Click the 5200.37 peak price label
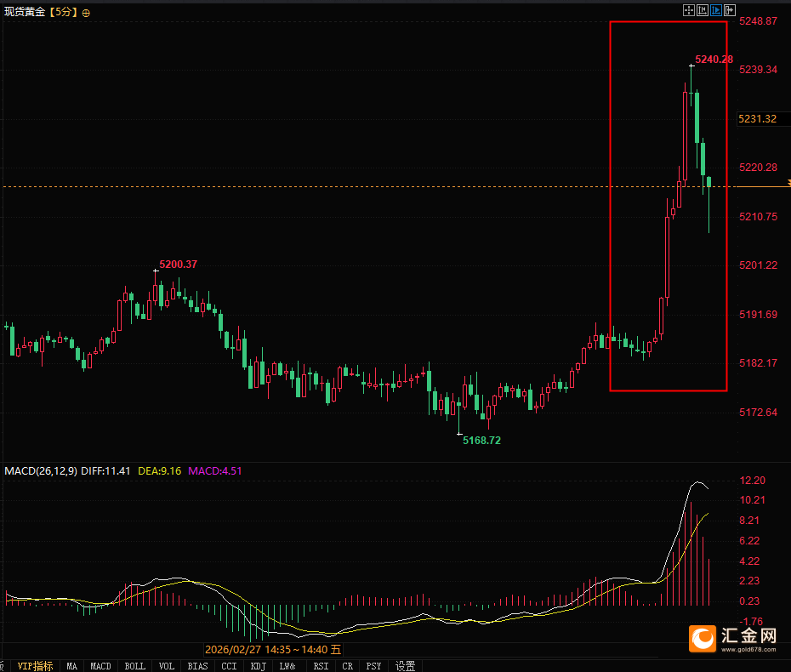 tap(178, 265)
